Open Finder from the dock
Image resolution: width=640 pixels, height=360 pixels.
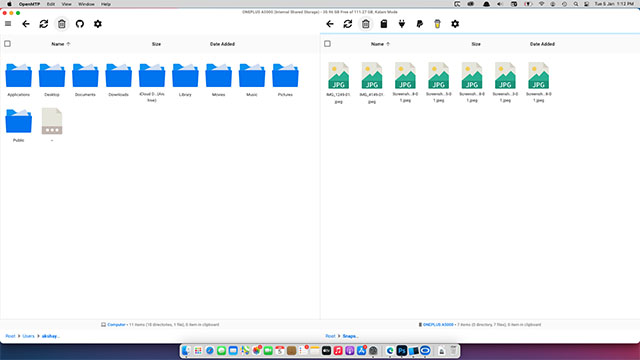186,351
